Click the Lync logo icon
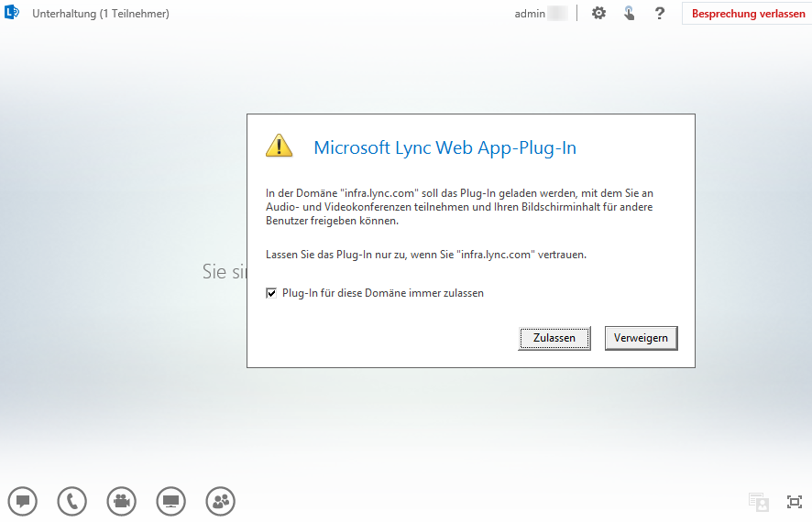The height and width of the screenshot is (522, 812). click(x=12, y=14)
